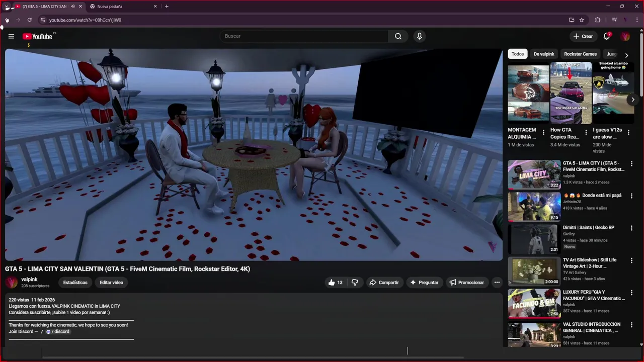Open the browser extensions puzzle icon
644x362 pixels.
598,20
